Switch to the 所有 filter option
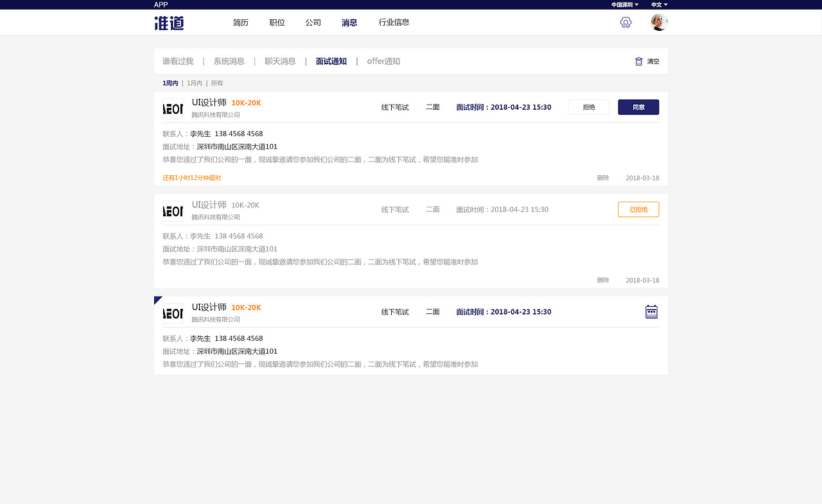The width and height of the screenshot is (822, 504). click(216, 83)
